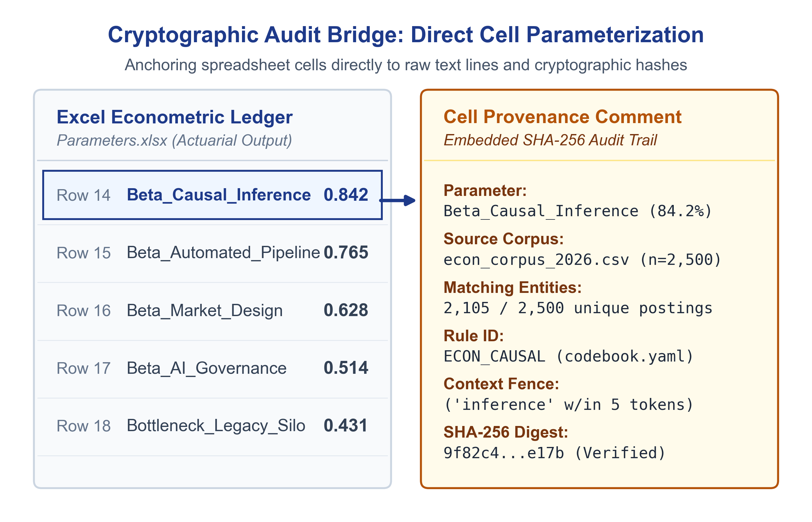Click the 0.431 value in Row 18

coord(346,425)
